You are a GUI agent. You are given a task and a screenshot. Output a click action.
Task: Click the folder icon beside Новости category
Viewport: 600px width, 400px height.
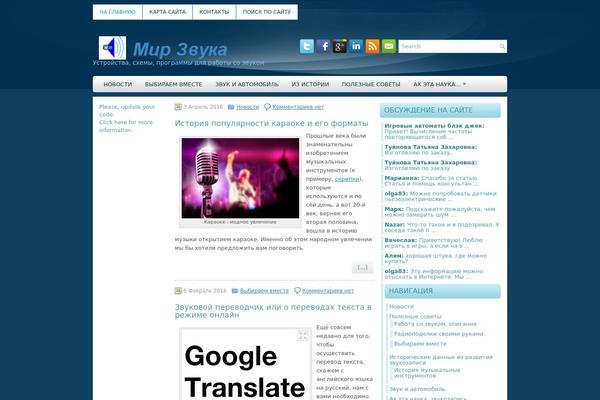tap(231, 107)
